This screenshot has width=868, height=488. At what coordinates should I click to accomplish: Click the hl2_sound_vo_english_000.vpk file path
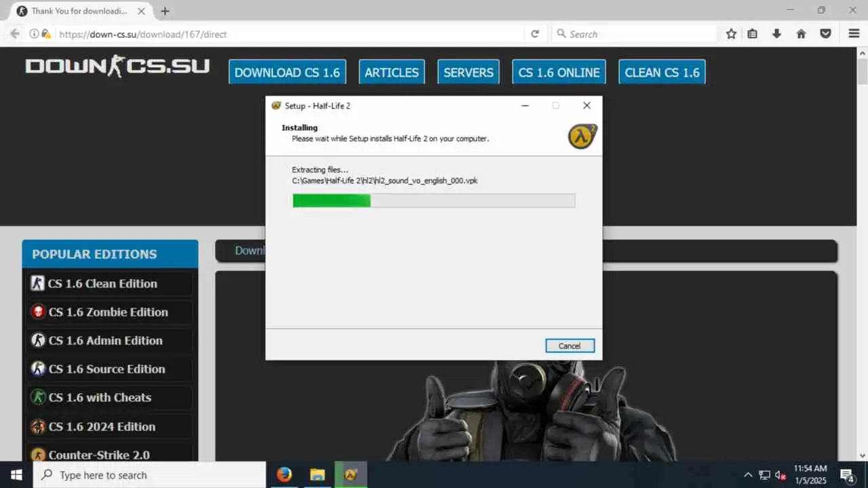[x=384, y=180]
